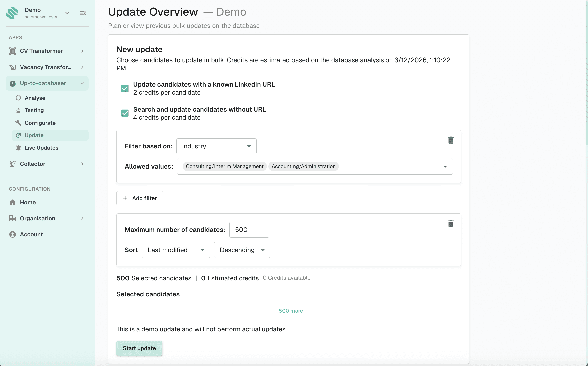Click the Home house icon

13,202
